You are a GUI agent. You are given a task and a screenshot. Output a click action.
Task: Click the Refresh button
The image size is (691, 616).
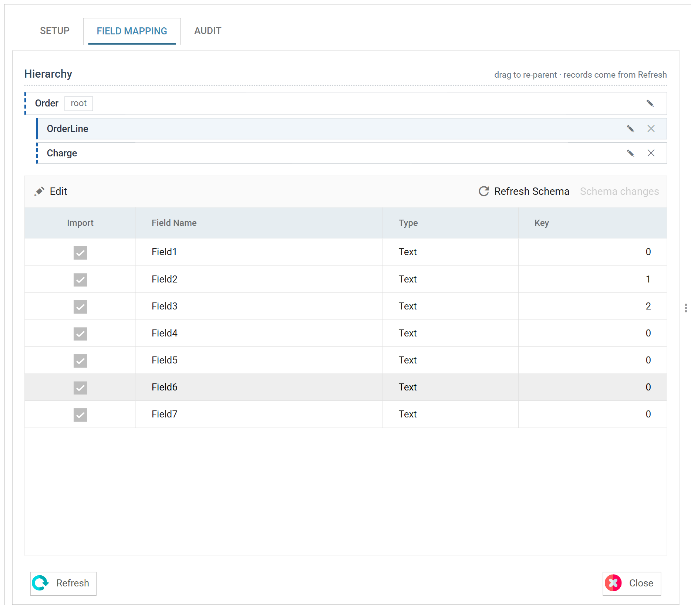tap(63, 583)
